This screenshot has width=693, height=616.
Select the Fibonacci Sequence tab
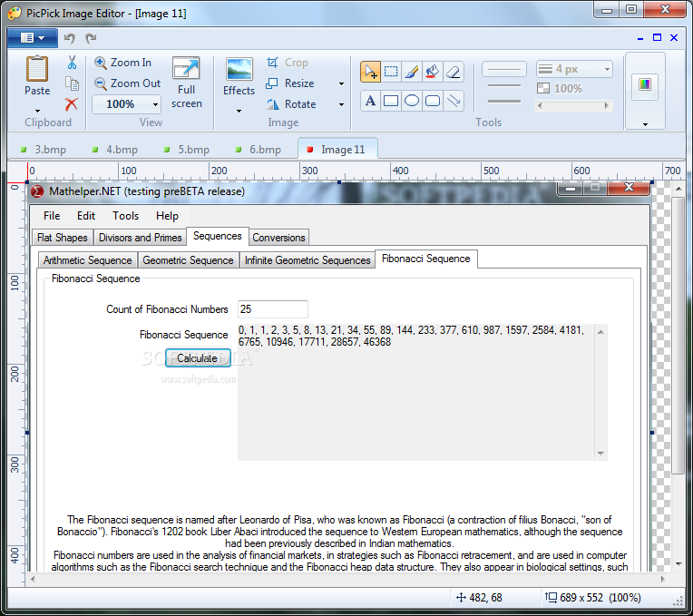(x=426, y=259)
